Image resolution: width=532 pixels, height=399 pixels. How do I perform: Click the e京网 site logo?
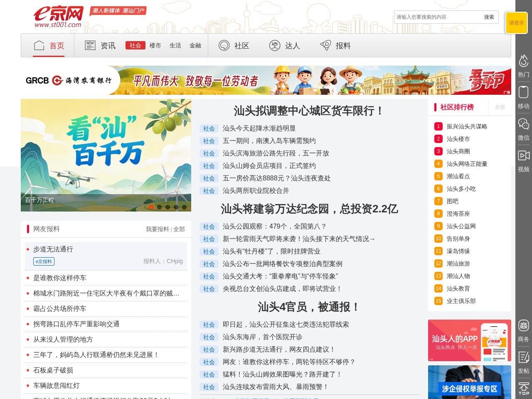coord(58,17)
